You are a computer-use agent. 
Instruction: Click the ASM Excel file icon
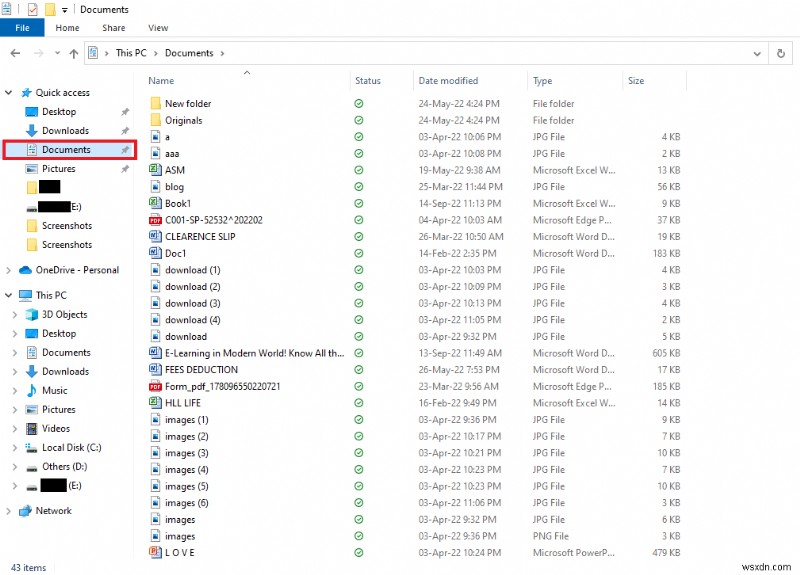click(155, 170)
